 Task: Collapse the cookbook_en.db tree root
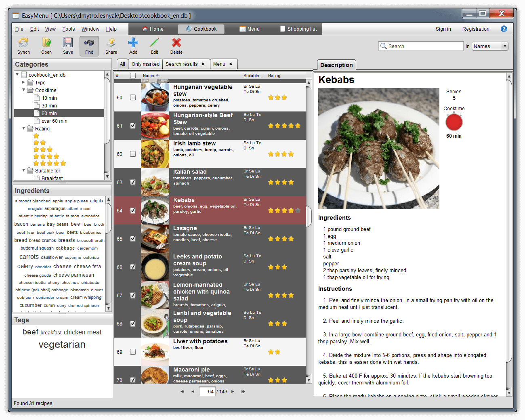[17, 74]
